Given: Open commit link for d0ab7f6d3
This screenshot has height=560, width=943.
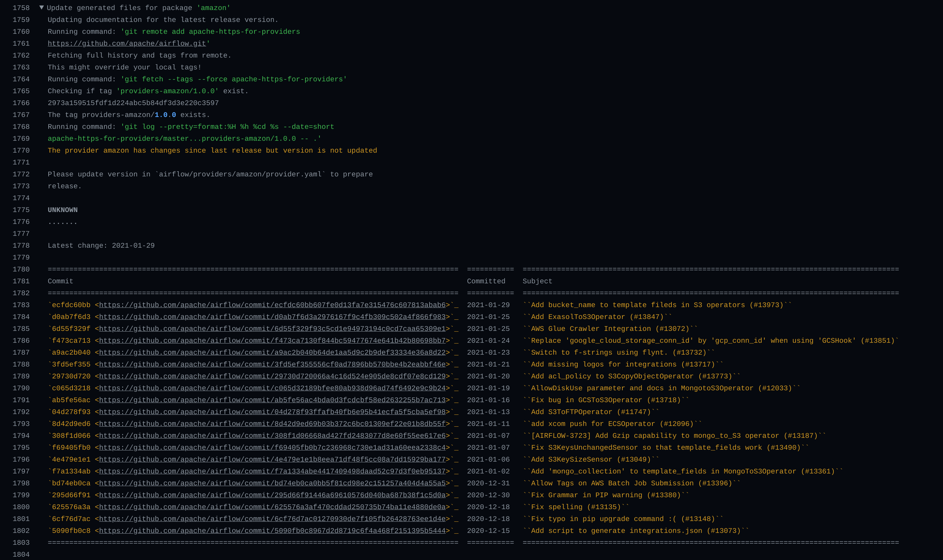Looking at the screenshot, I should 272,317.
